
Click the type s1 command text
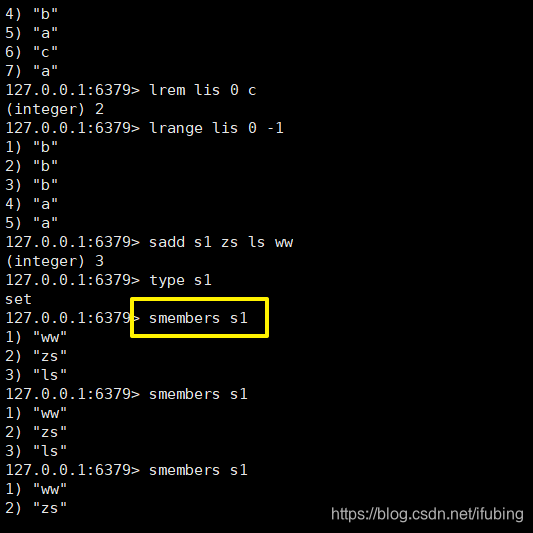pos(180,281)
